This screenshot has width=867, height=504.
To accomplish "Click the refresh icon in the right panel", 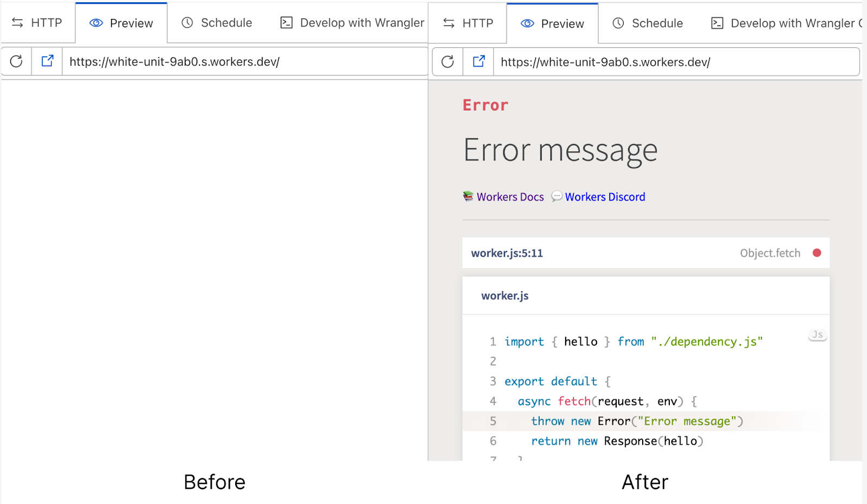I will (x=448, y=62).
